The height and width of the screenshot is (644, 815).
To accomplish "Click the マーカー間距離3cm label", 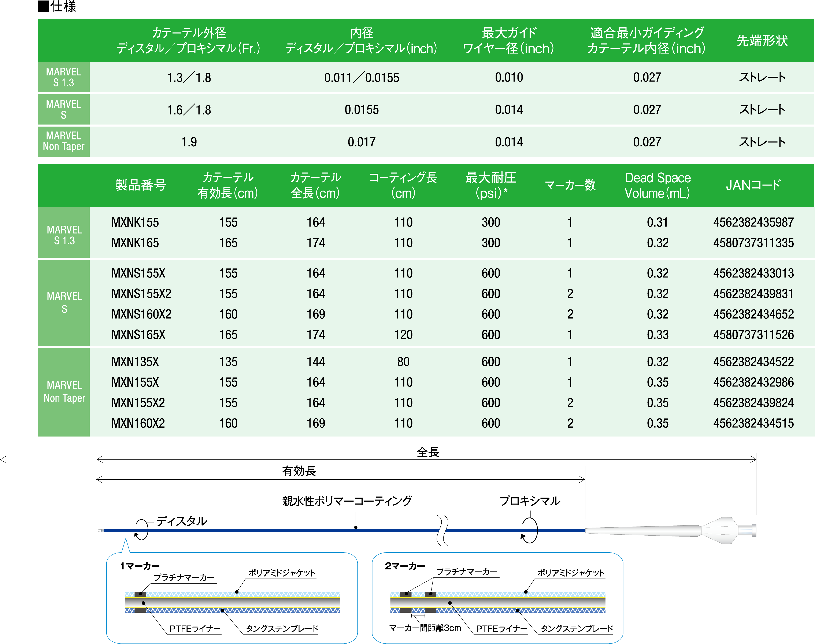I will point(425,628).
